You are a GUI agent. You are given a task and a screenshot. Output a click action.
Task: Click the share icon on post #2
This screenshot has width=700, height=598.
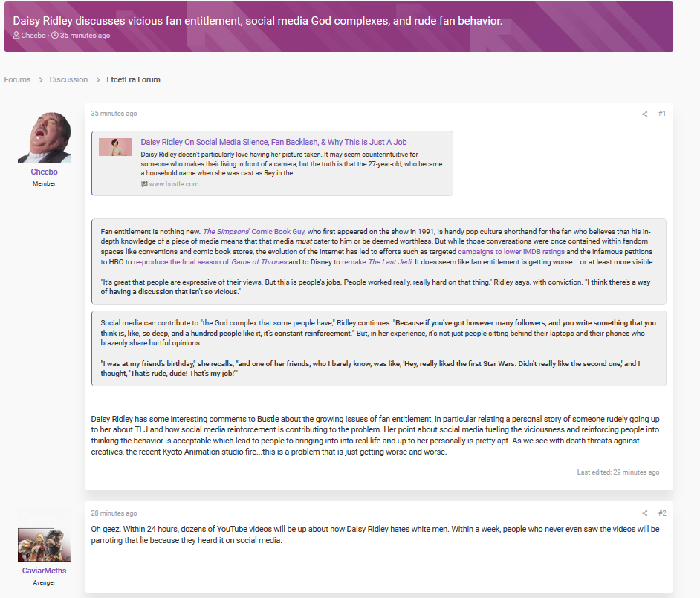(x=644, y=513)
